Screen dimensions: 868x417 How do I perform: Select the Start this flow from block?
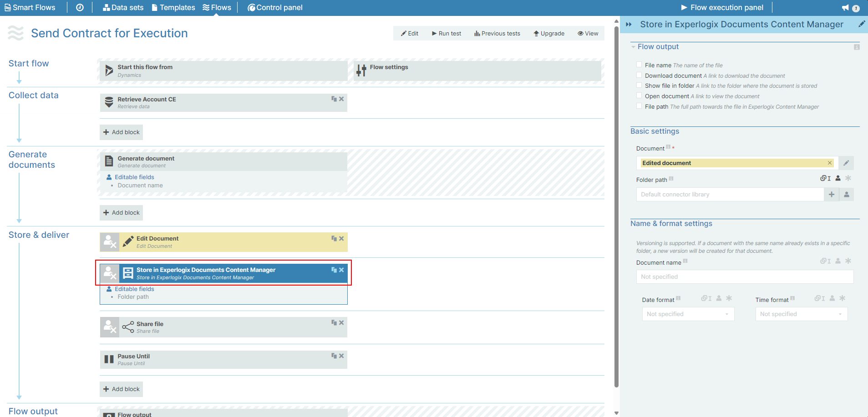223,70
